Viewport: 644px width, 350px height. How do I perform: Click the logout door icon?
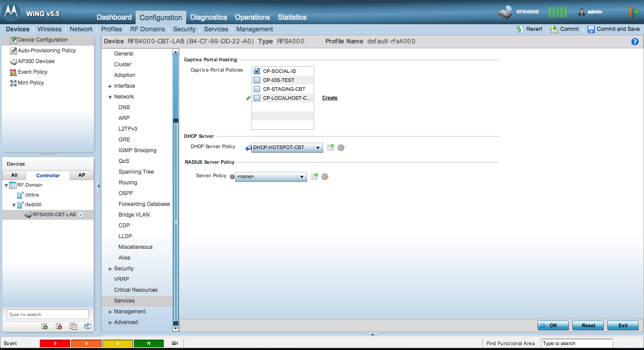(x=634, y=12)
